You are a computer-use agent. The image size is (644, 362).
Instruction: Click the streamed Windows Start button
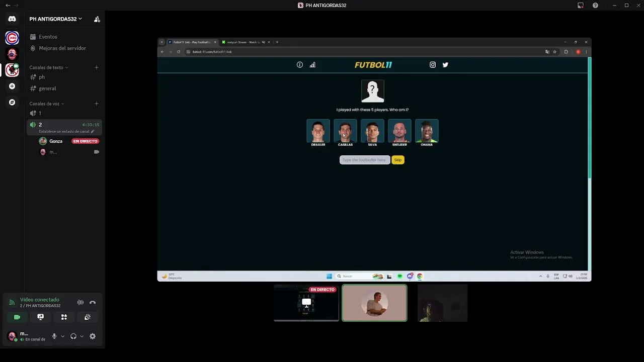coord(330,276)
